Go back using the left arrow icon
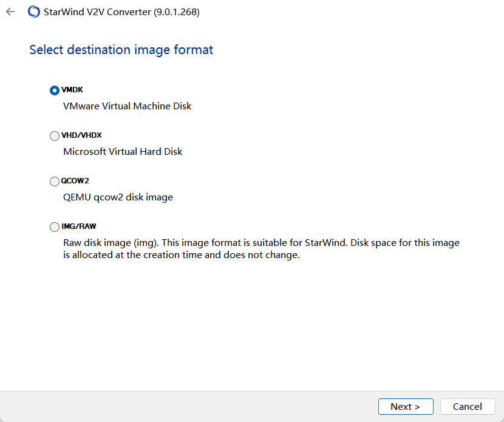The image size is (504, 422). point(10,12)
